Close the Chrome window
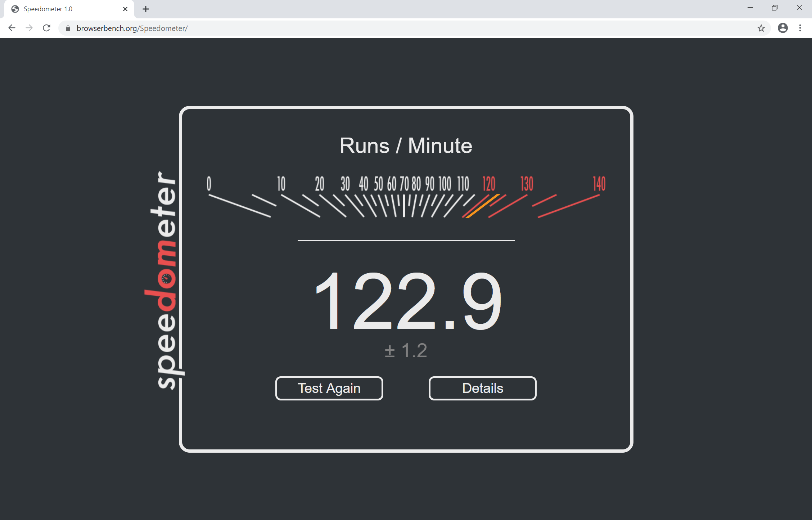This screenshot has height=520, width=812. tap(799, 8)
